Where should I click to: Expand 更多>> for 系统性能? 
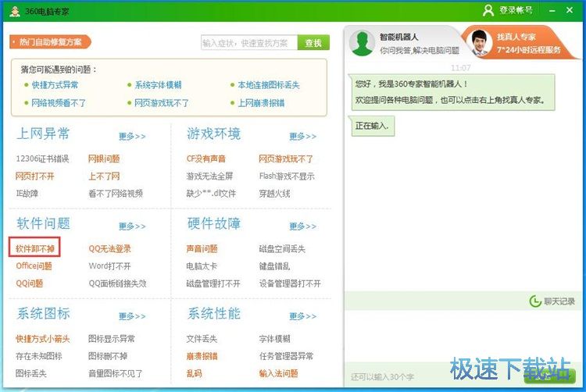pos(303,316)
